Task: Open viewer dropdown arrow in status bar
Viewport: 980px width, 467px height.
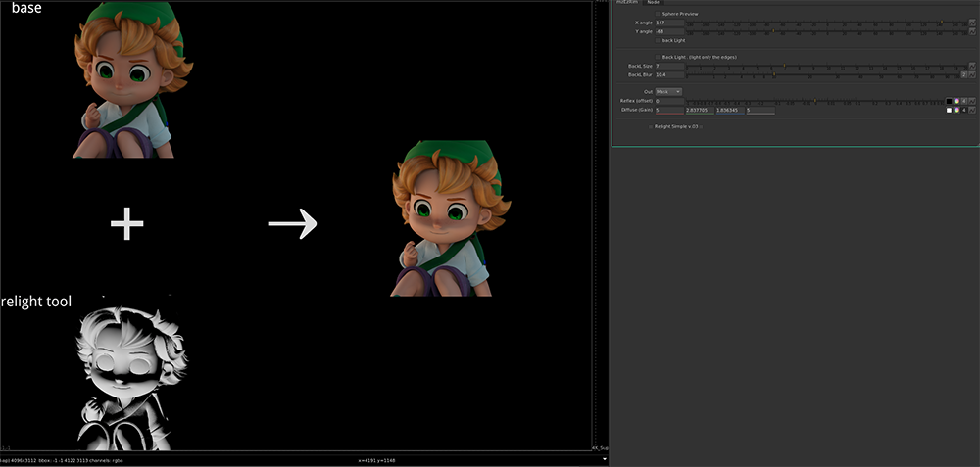Action: (x=605, y=458)
